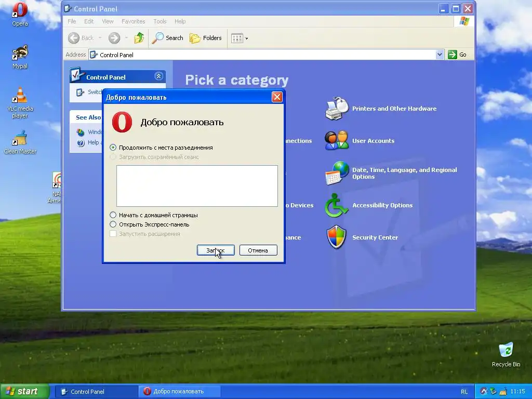Screen dimensions: 532x399
Task: Open the Security Center shield icon
Action: [336, 237]
